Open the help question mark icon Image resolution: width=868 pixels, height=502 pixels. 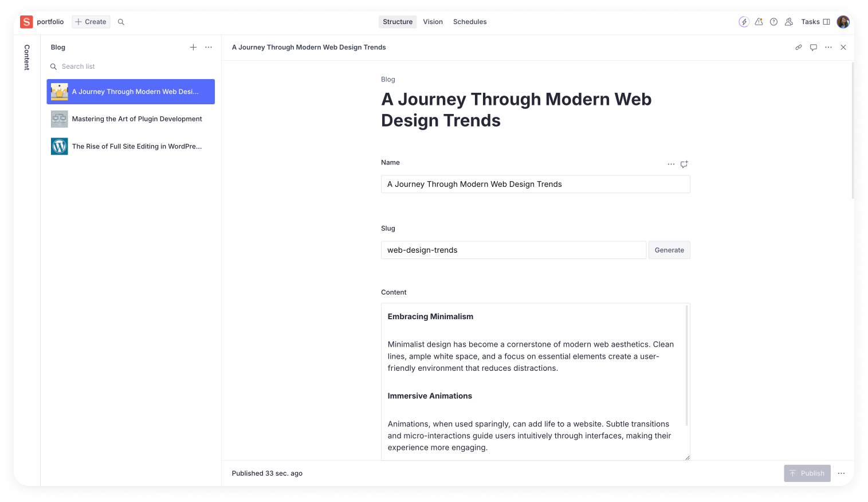click(x=774, y=22)
